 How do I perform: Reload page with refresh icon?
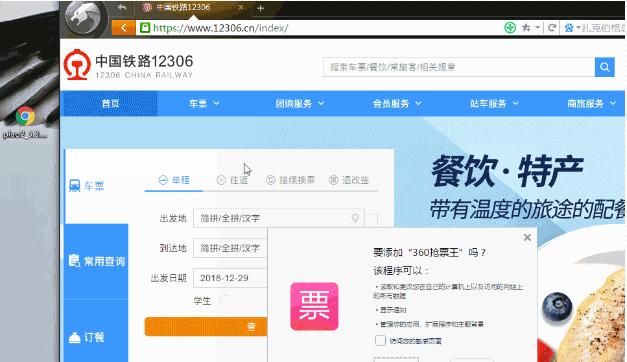(x=552, y=28)
